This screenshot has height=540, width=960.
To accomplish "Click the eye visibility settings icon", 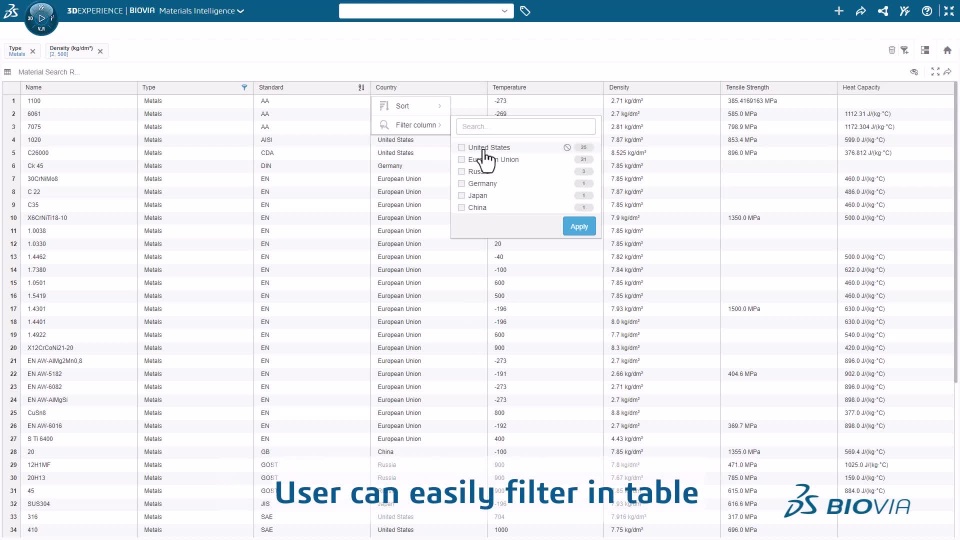I will tap(914, 72).
